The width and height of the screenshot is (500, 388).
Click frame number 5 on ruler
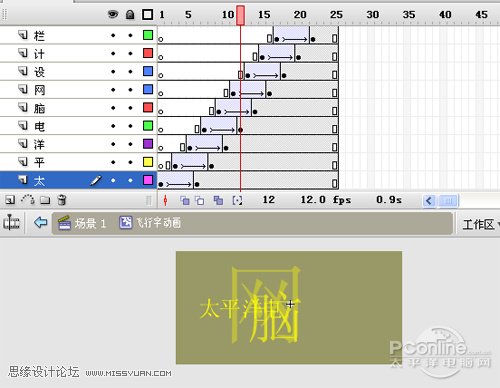188,15
